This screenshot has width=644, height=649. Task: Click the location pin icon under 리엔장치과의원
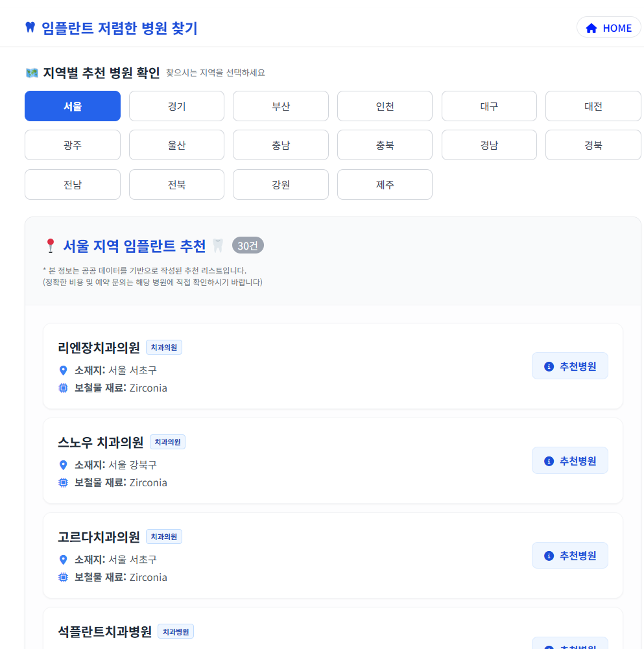pyautogui.click(x=63, y=370)
